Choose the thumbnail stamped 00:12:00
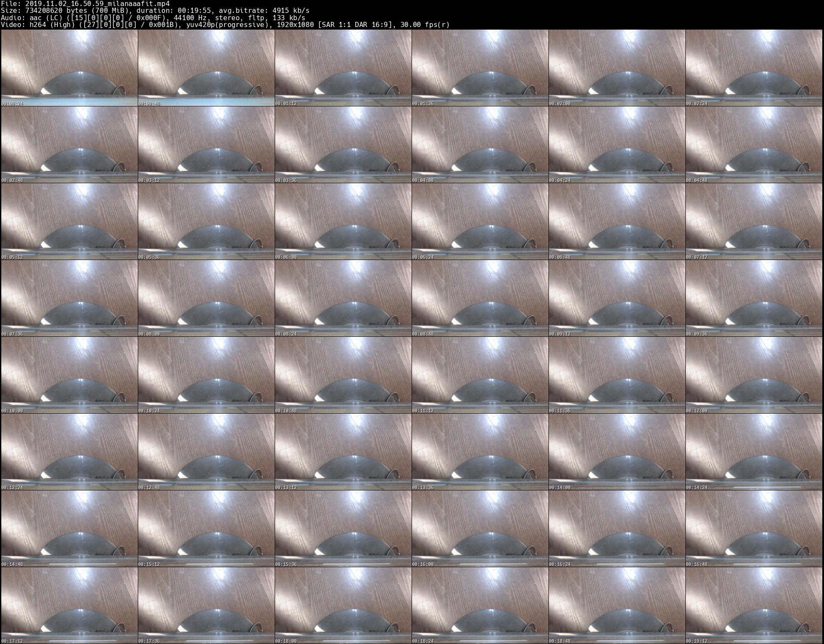The image size is (824, 644). tap(754, 375)
